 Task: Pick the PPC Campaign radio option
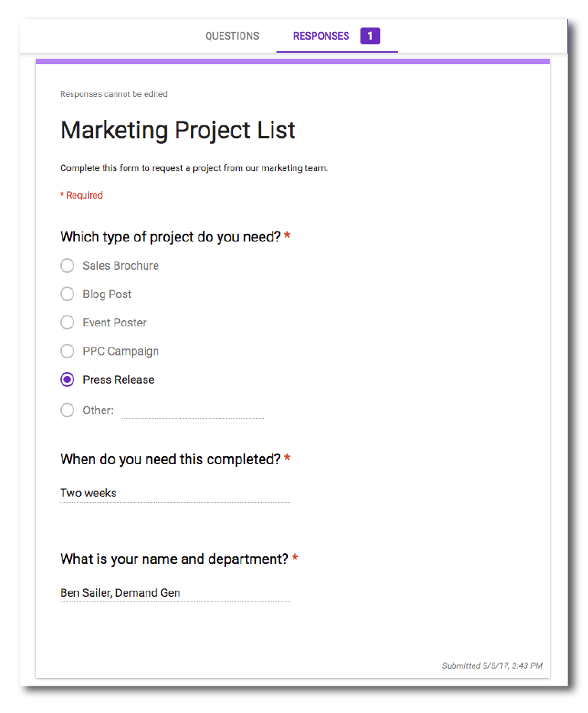click(67, 352)
